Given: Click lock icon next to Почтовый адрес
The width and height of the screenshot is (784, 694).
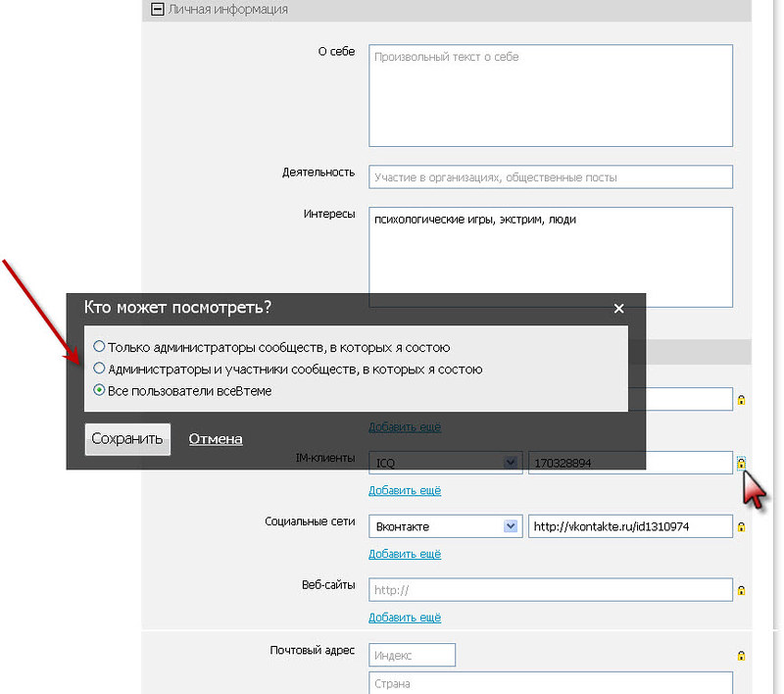Looking at the screenshot, I should (x=742, y=656).
